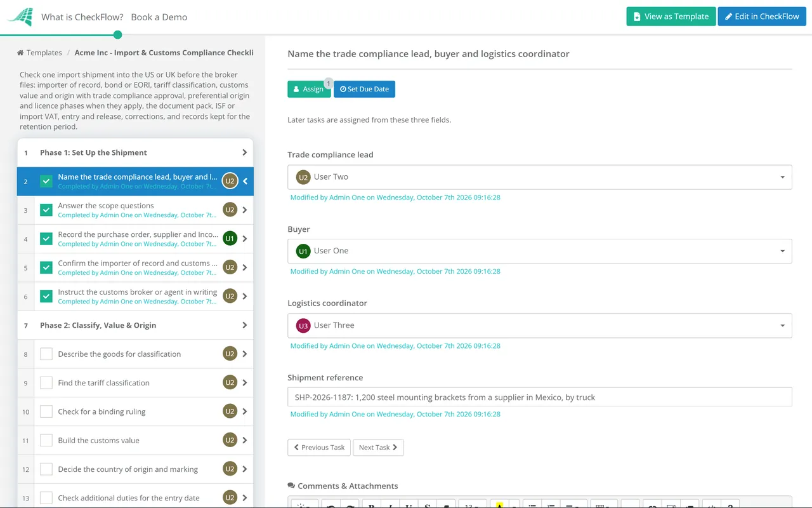
Task: Tick the 'Check for a binding ruling' checkbox
Action: click(x=46, y=411)
